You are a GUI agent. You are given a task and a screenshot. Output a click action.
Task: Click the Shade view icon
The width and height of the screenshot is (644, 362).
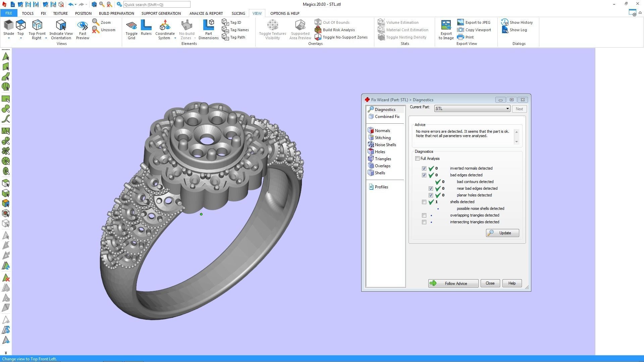tap(8, 25)
